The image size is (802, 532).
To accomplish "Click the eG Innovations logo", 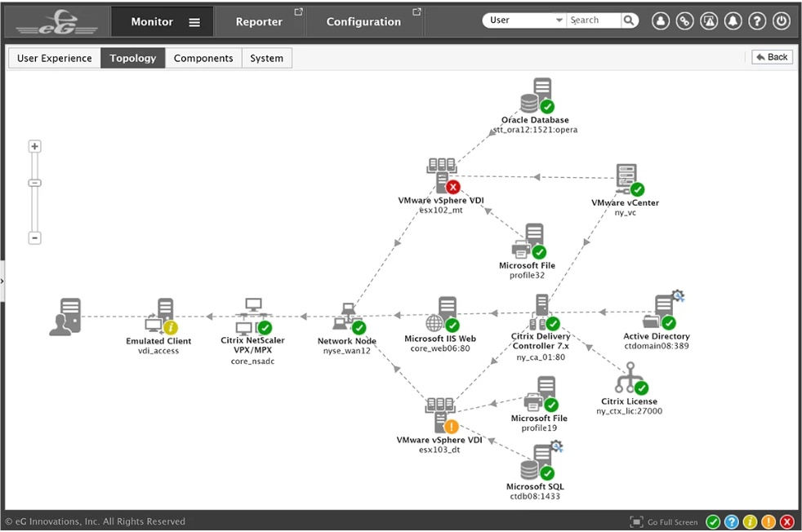I will tap(57, 22).
